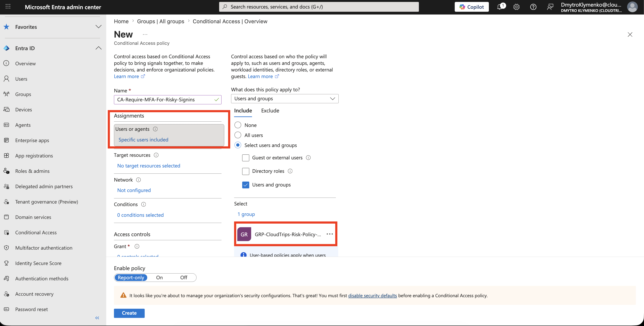Click info icon next to Users or agents

[x=155, y=129]
